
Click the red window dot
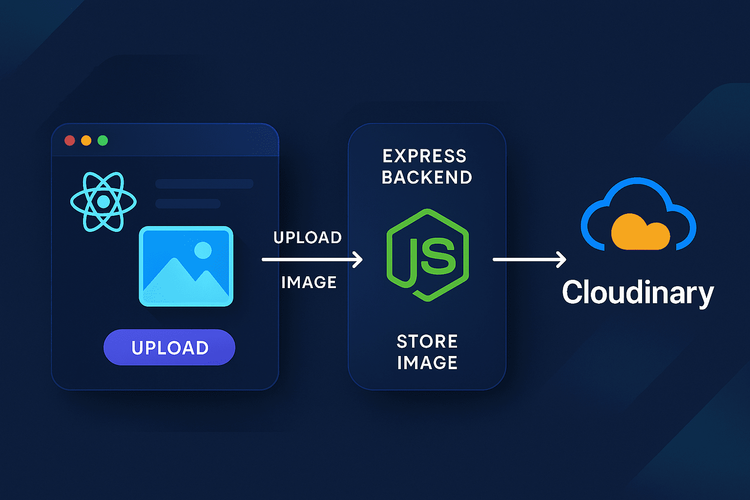[70, 141]
